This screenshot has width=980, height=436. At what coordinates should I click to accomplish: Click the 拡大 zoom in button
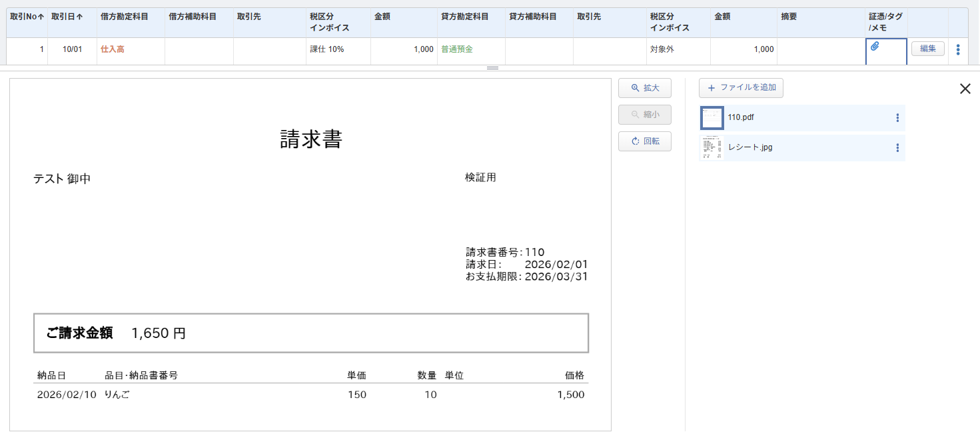click(x=644, y=88)
